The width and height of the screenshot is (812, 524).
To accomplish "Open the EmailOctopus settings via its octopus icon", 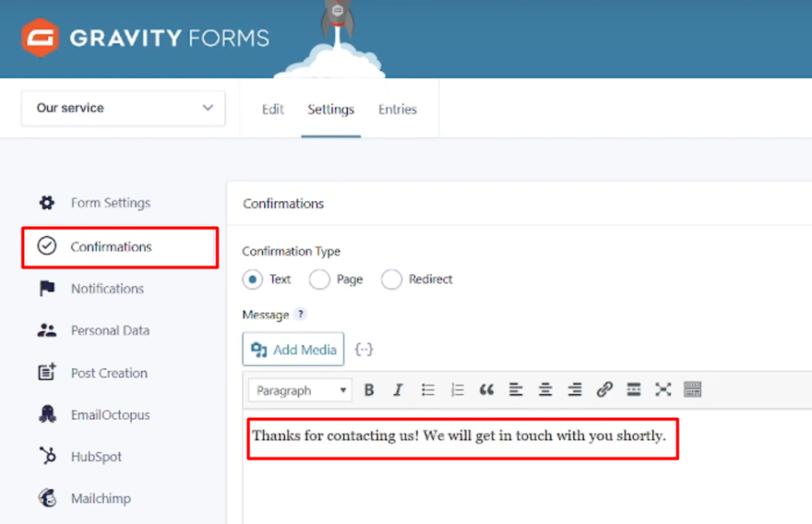I will pos(47,414).
